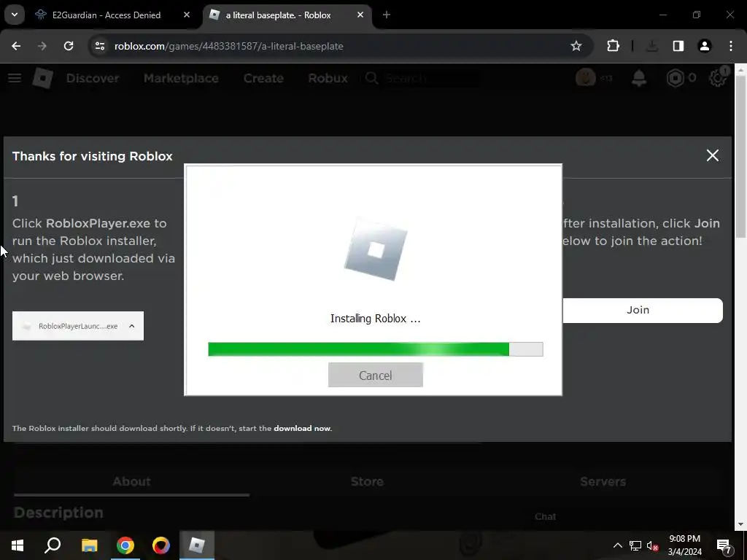Close the E2Guardian tab
Image resolution: width=747 pixels, height=560 pixels.
[x=187, y=15]
